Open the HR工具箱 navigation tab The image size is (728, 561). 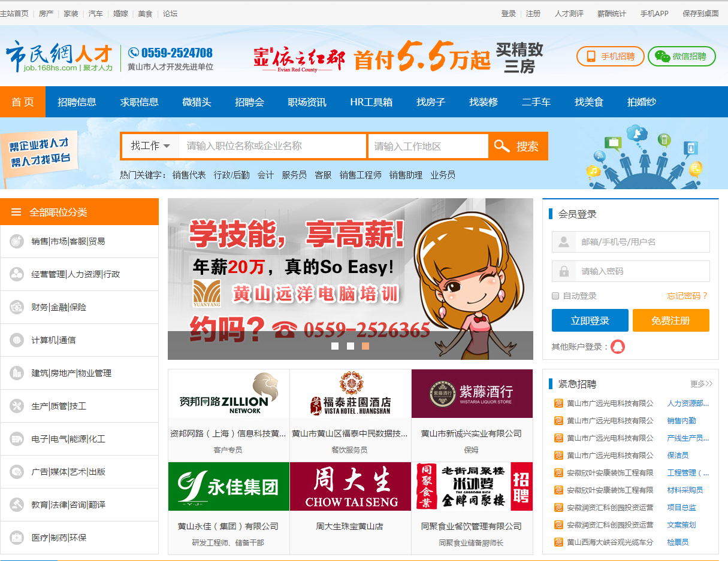371,102
